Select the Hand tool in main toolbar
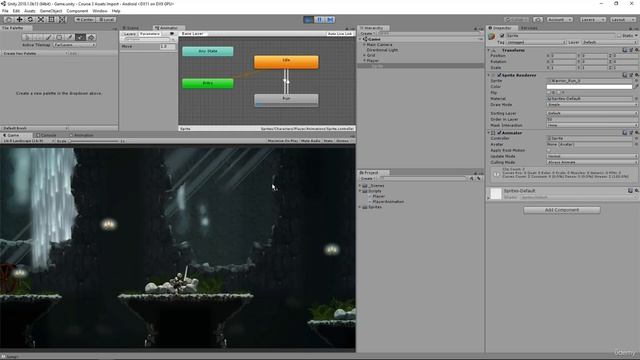 tap(9, 19)
